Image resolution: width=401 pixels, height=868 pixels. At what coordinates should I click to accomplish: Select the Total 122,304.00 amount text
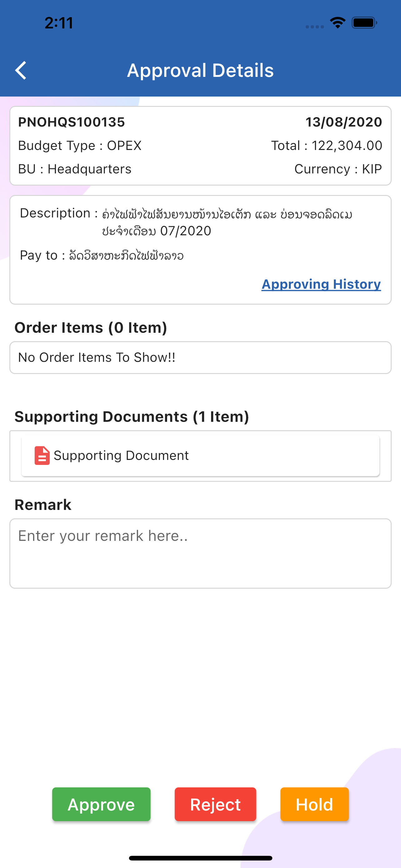(x=327, y=146)
